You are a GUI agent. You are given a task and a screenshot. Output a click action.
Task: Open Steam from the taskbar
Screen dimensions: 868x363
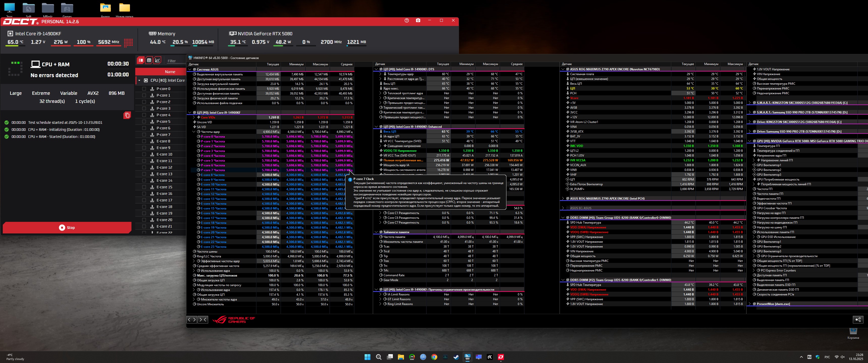[456, 357]
